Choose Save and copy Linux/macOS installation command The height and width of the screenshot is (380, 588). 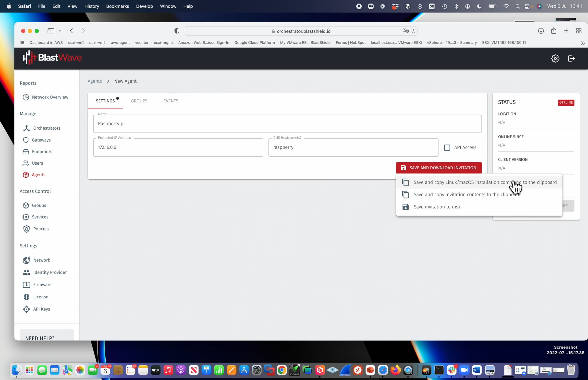click(479, 182)
